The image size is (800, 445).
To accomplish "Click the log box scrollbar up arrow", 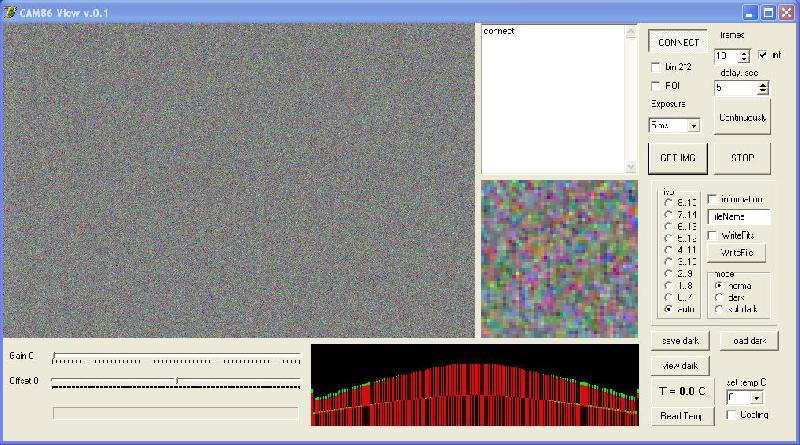I will click(631, 32).
